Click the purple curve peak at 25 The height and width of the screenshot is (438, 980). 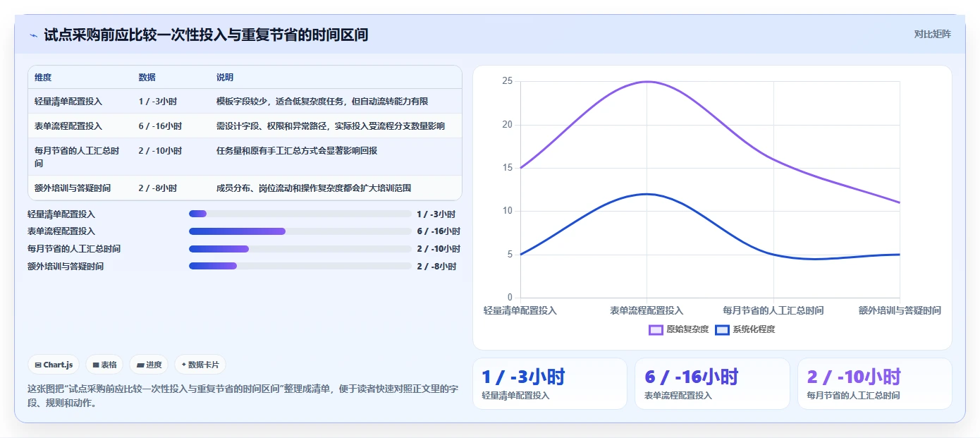tap(647, 82)
